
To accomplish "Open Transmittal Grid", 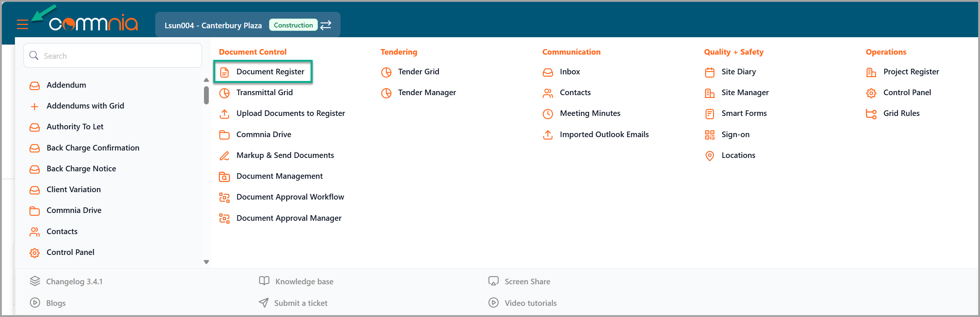I will [x=264, y=93].
